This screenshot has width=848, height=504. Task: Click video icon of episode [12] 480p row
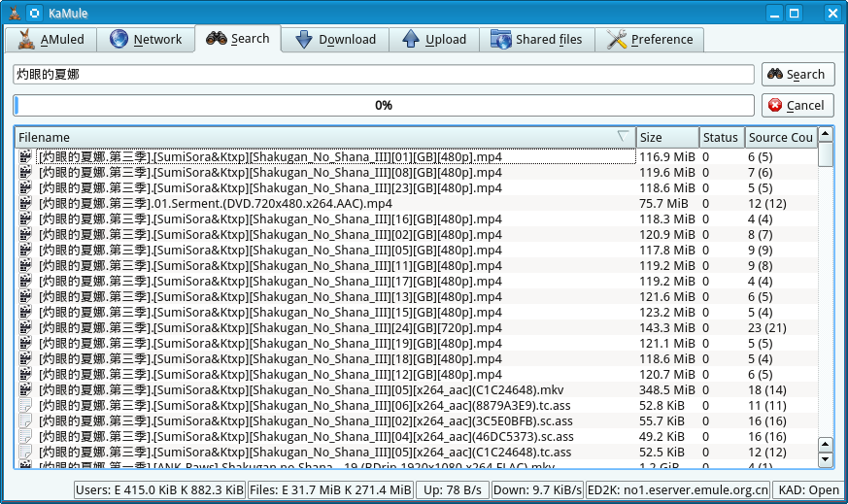[25, 375]
